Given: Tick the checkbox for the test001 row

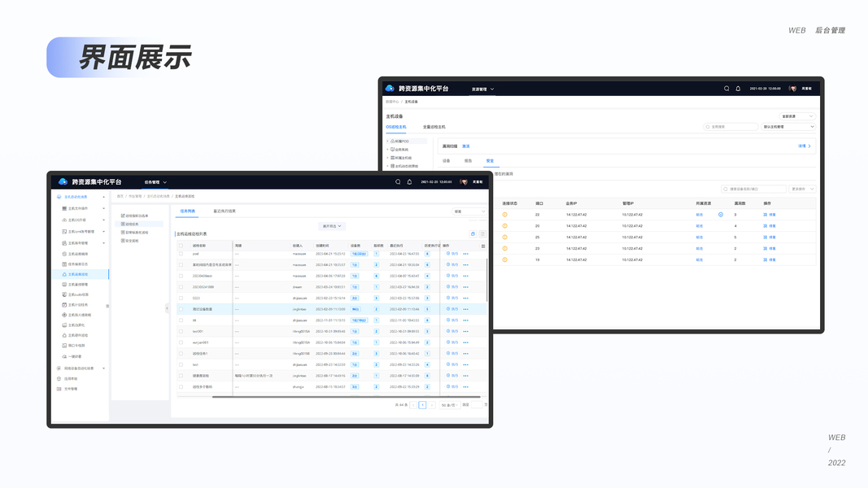Looking at the screenshot, I should click(x=181, y=331).
